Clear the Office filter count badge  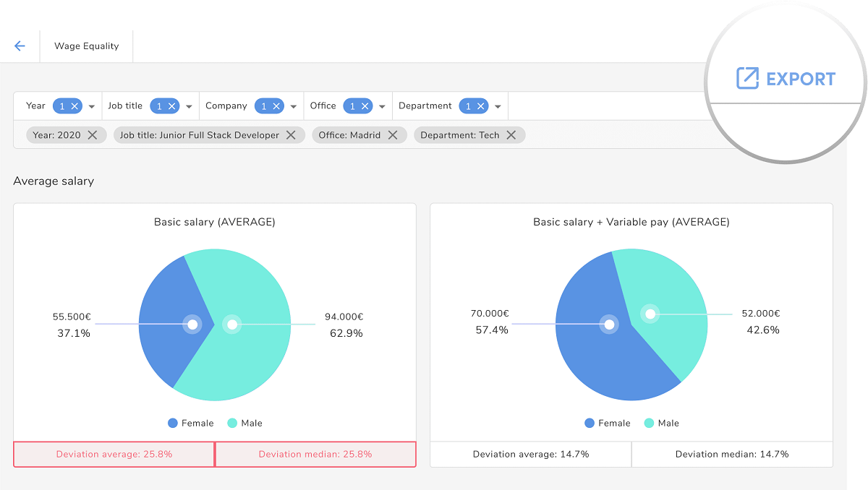click(x=365, y=106)
